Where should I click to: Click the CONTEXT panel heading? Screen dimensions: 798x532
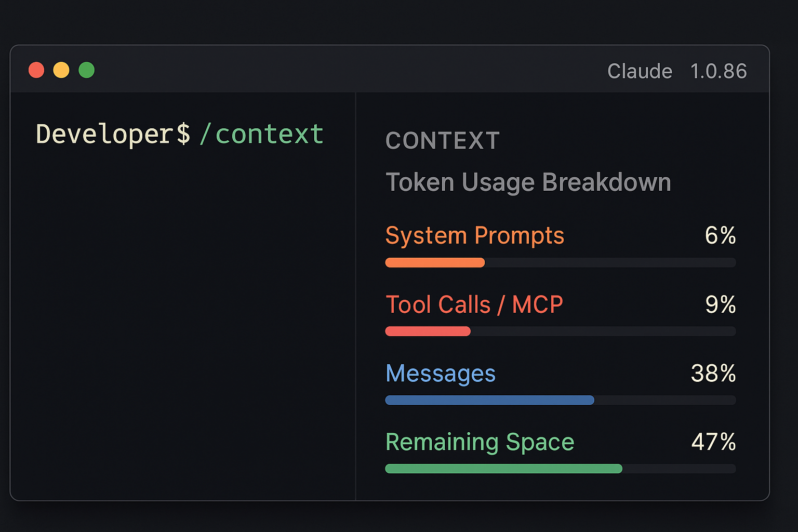[x=443, y=141]
